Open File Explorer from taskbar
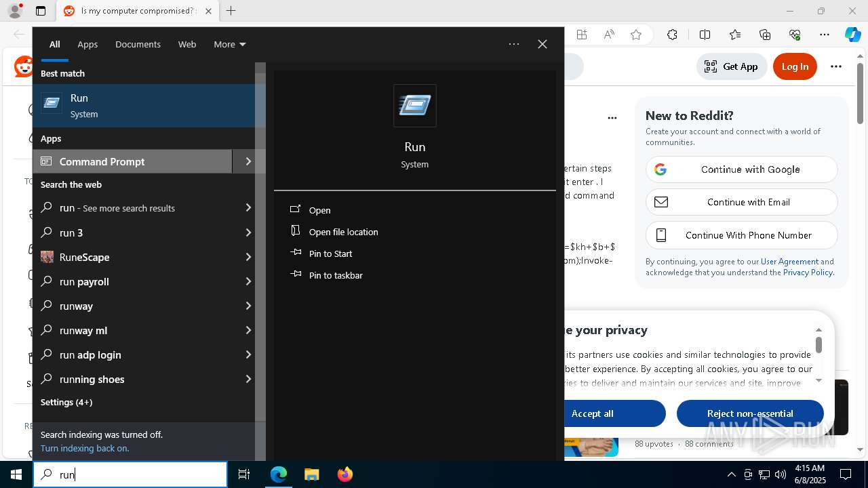This screenshot has height=488, width=868. tap(311, 474)
